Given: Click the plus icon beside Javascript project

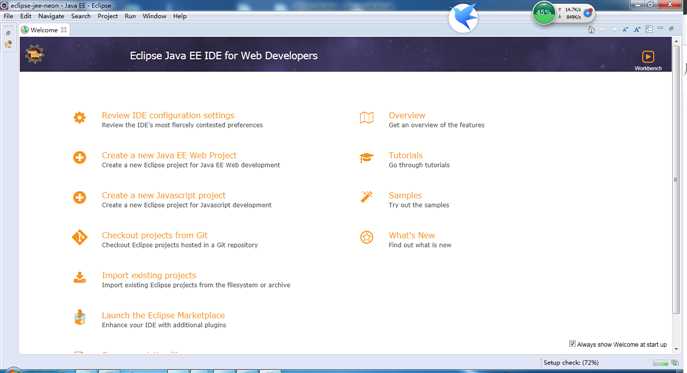Looking at the screenshot, I should click(79, 197).
